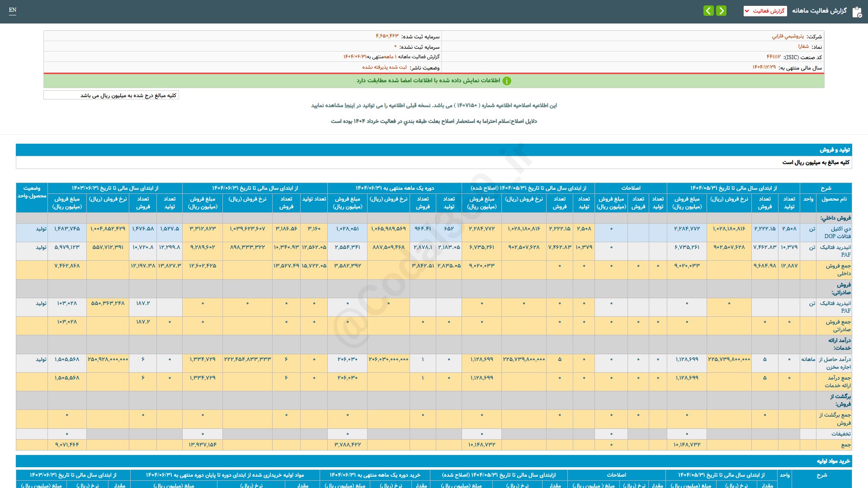The image size is (868, 488).
Task: Click the درآمد حاصل از اجاره مخزن row
Action: pyautogui.click(x=835, y=363)
